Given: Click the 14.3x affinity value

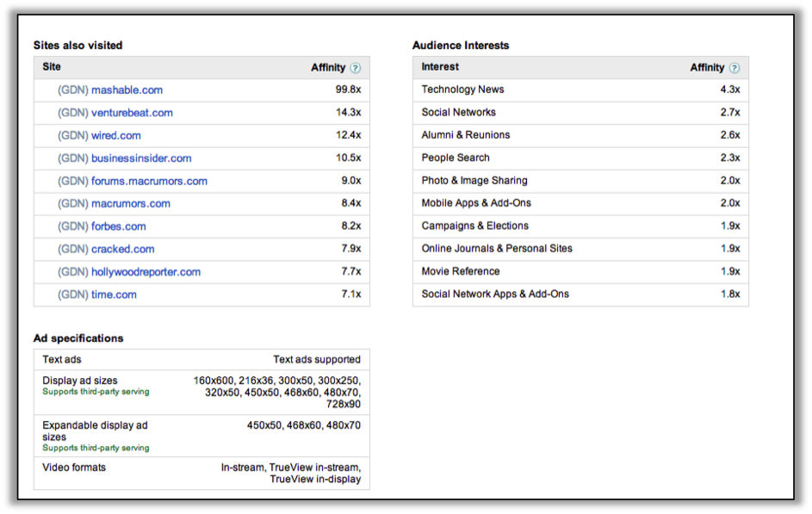Looking at the screenshot, I should pyautogui.click(x=348, y=112).
